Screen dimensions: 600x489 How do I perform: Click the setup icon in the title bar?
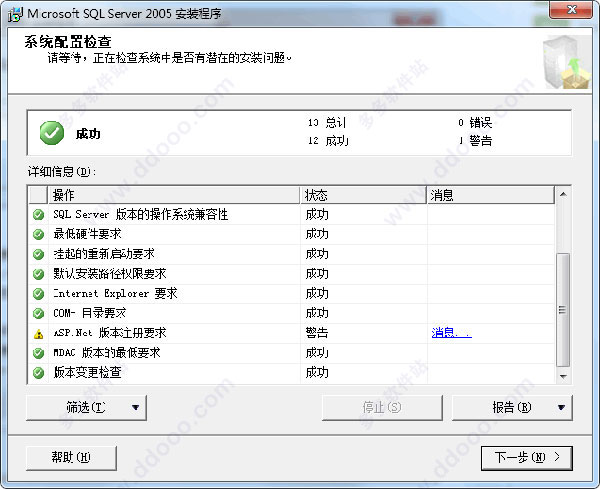15,15
